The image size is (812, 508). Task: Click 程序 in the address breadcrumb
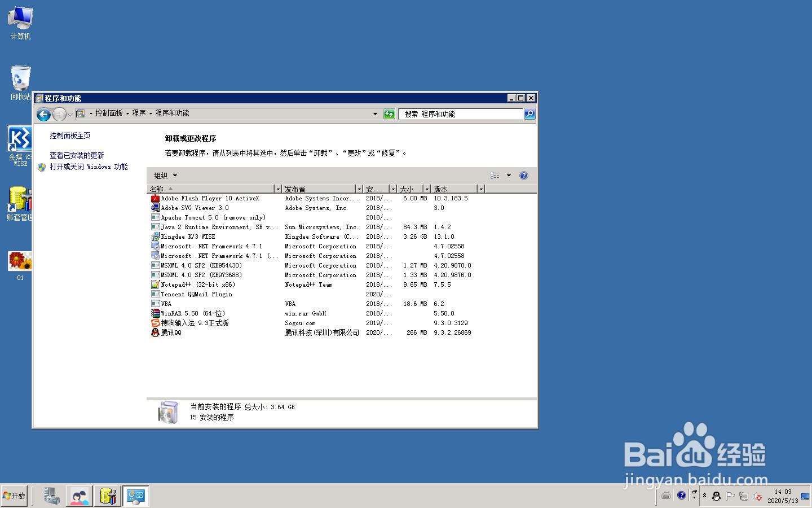click(x=139, y=113)
